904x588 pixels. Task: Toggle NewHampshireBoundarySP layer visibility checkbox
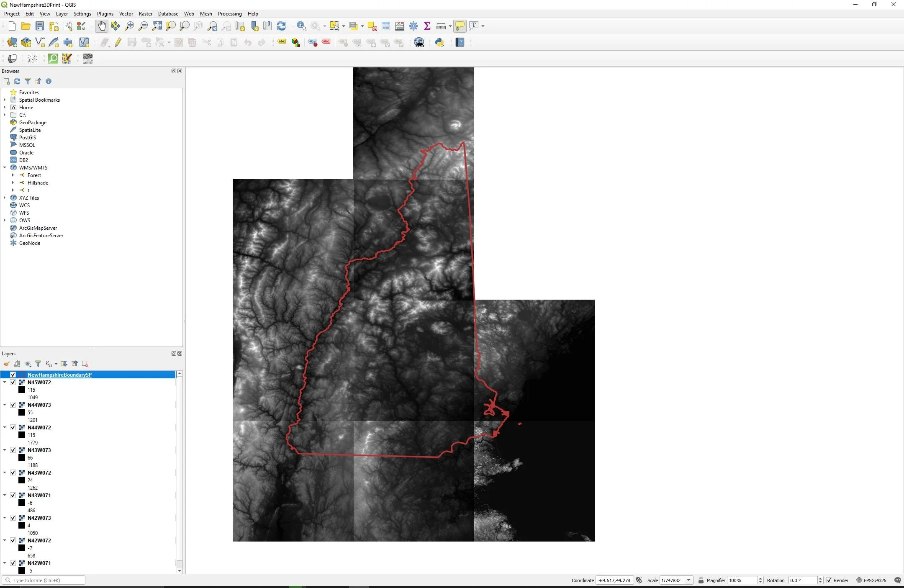pos(13,375)
